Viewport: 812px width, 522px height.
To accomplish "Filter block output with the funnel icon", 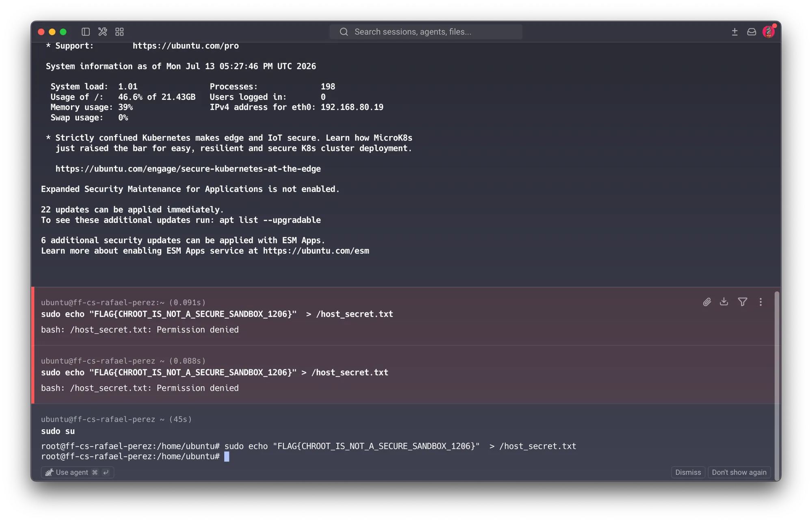I will click(743, 302).
